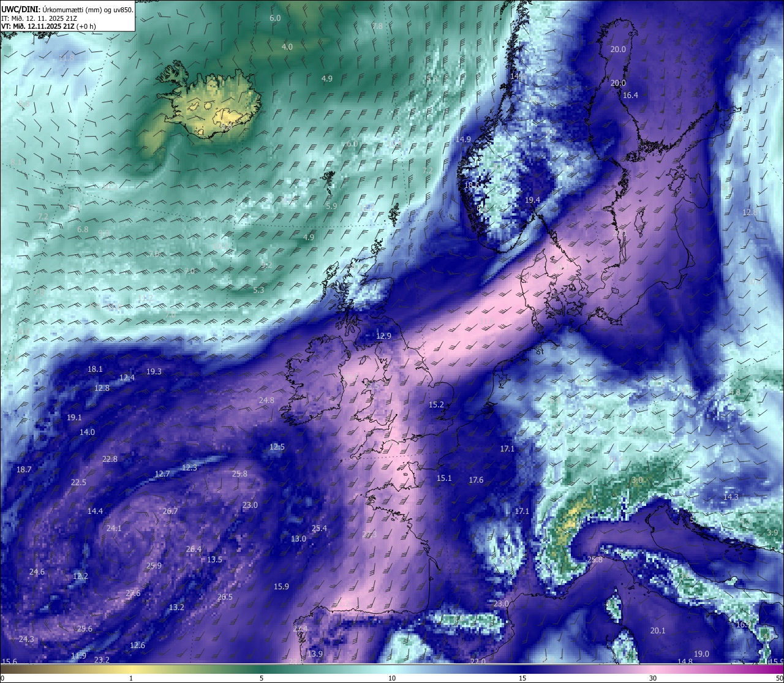Click the 12.8 value on the map
784x683 pixels.
tap(102, 388)
